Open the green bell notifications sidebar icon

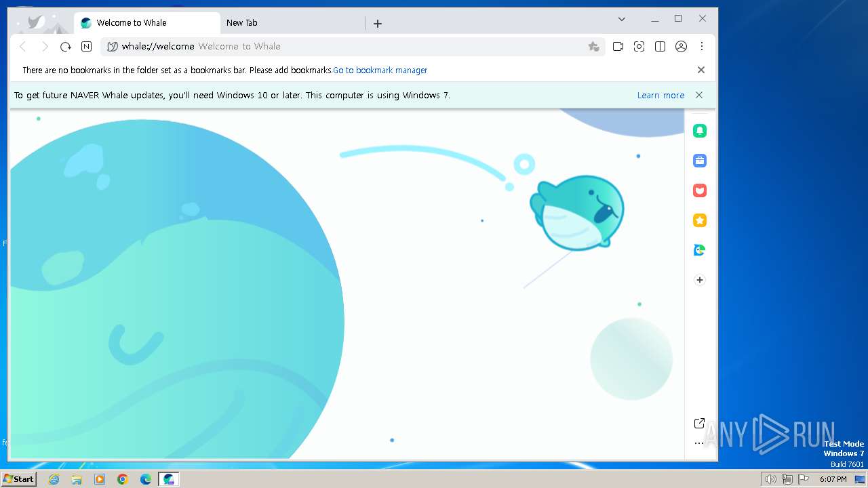coord(700,131)
